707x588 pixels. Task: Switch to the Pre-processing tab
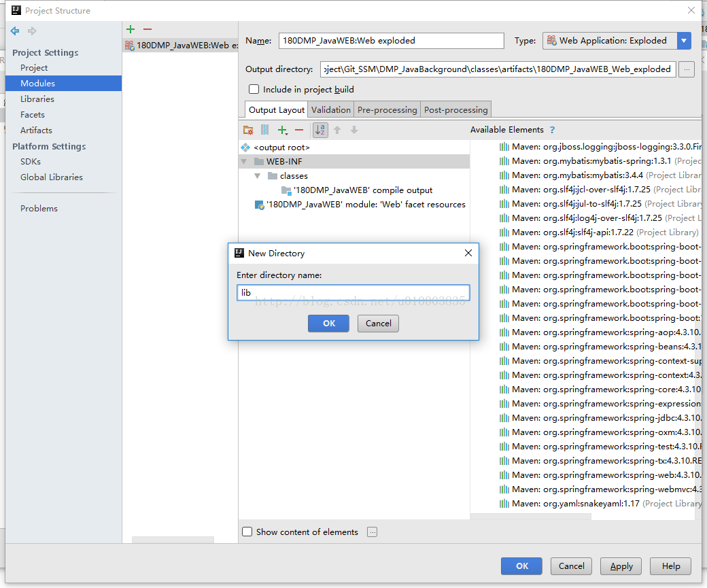click(387, 110)
